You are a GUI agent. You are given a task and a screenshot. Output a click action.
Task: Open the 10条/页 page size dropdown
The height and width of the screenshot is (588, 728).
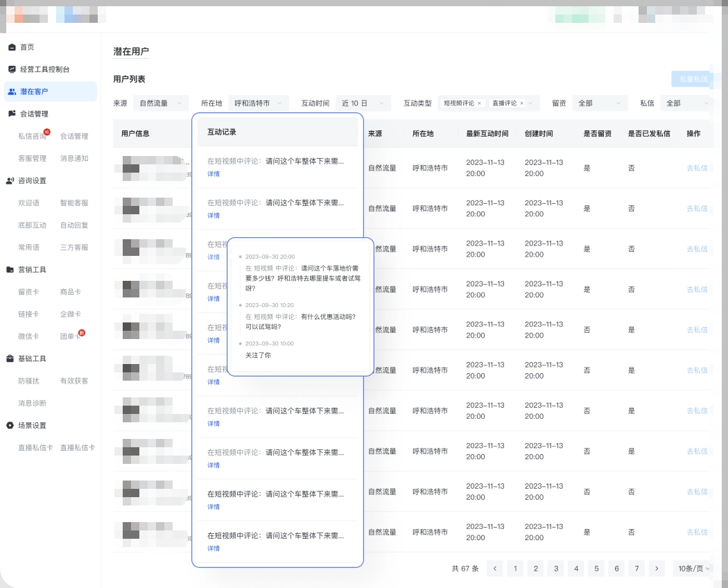click(692, 568)
